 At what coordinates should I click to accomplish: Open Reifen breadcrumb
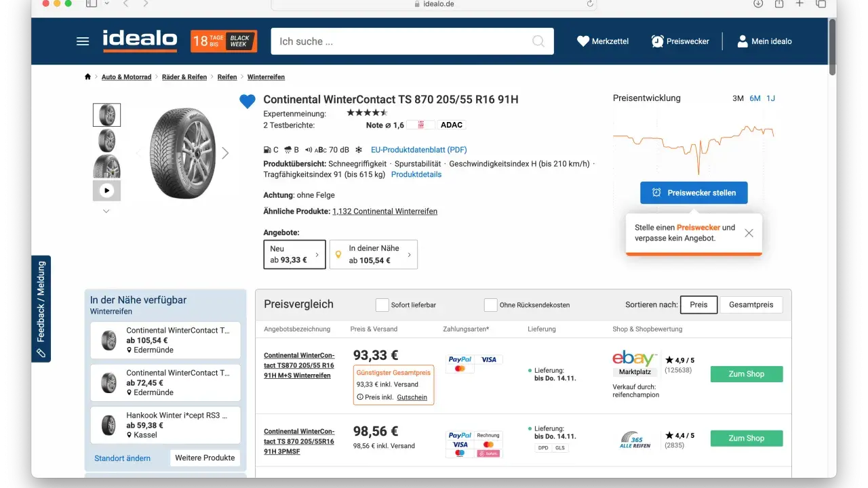point(227,77)
